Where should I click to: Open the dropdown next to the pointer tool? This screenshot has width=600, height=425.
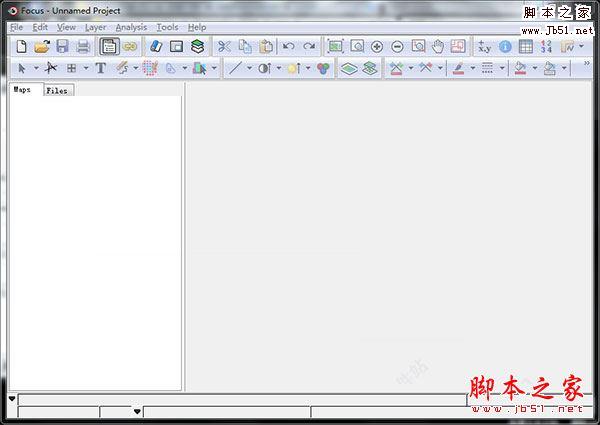point(36,68)
